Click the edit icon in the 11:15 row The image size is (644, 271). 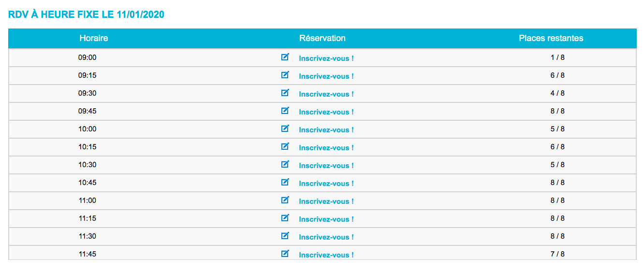(285, 218)
